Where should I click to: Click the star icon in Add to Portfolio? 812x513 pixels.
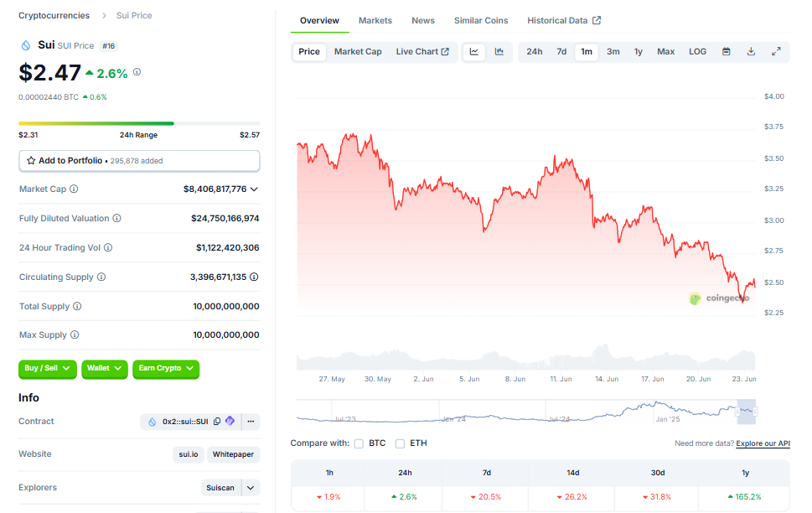(31, 161)
